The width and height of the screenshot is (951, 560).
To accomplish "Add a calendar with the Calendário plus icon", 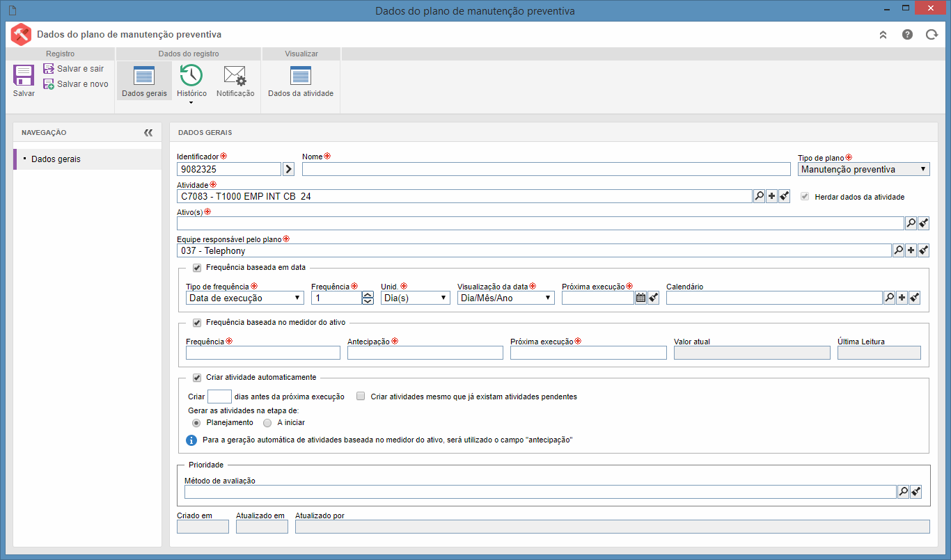I will 902,298.
